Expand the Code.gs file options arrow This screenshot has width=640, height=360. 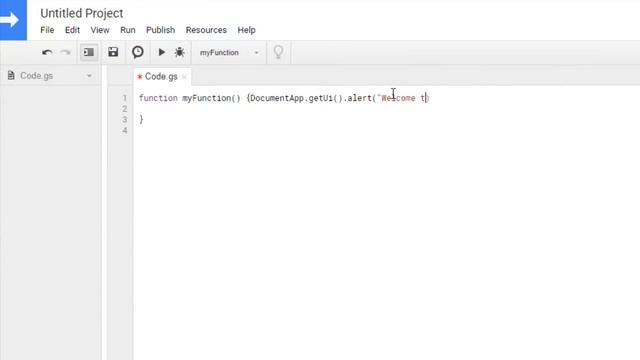(x=89, y=76)
